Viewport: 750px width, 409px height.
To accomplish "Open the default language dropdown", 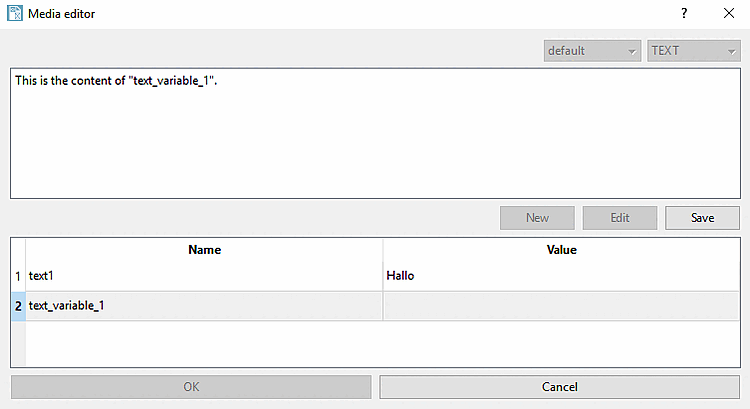I will pyautogui.click(x=592, y=51).
